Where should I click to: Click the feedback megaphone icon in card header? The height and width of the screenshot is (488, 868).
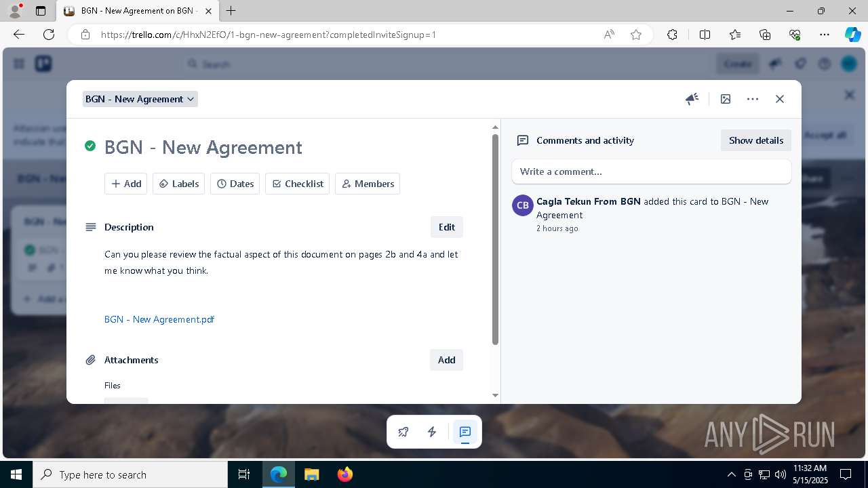coord(692,99)
